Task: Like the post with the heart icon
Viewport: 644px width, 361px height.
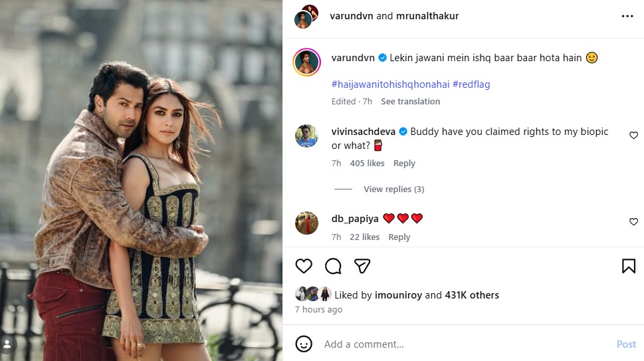Action: click(304, 267)
